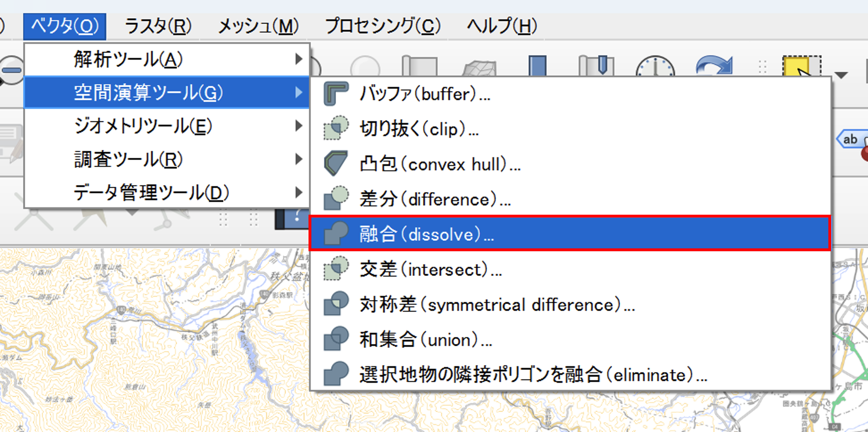Choose 切り抜く(clip) tool
The height and width of the screenshot is (432, 868).
tap(570, 129)
